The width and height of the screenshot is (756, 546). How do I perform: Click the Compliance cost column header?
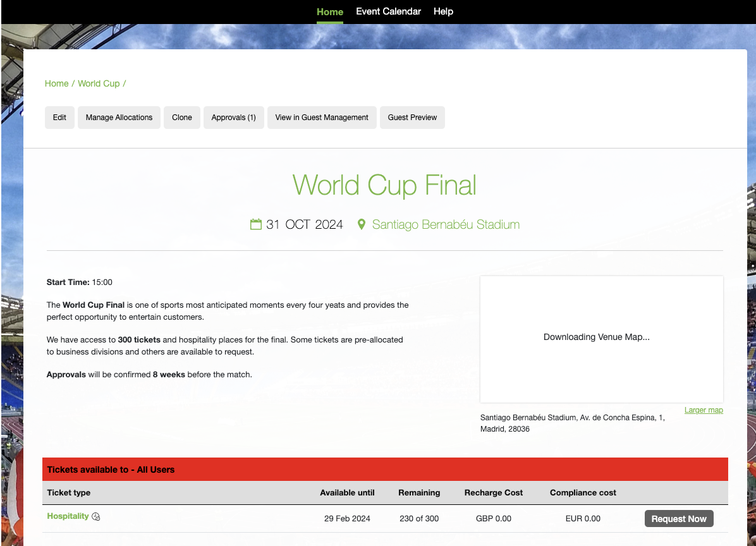[x=583, y=492]
